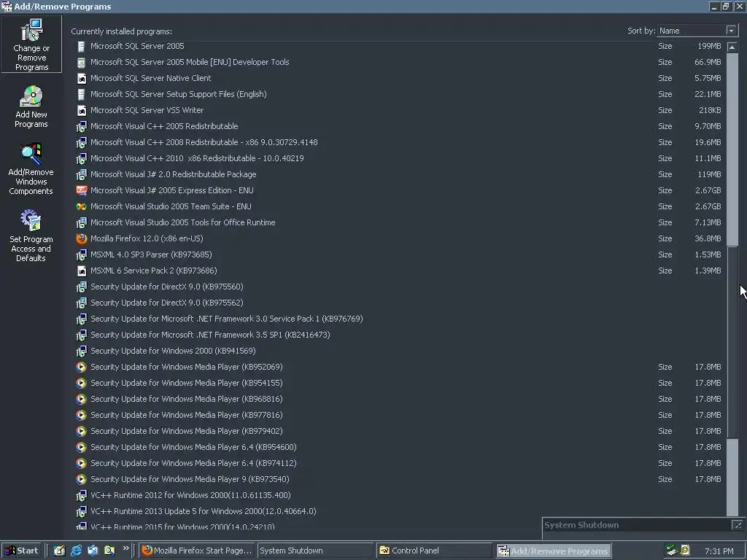Click icon of SQL Server Setup Support Files
This screenshot has width=747, height=560.
click(x=82, y=94)
